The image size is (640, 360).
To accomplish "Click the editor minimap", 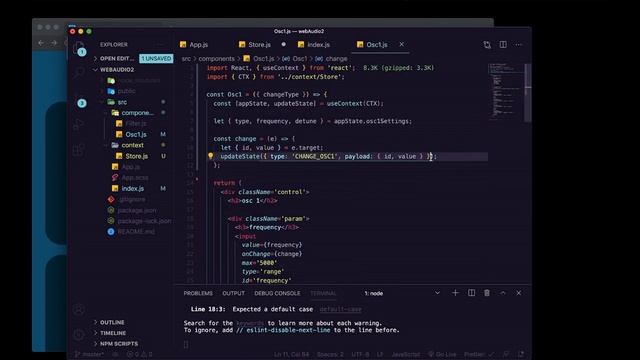I will pyautogui.click(x=505, y=91).
